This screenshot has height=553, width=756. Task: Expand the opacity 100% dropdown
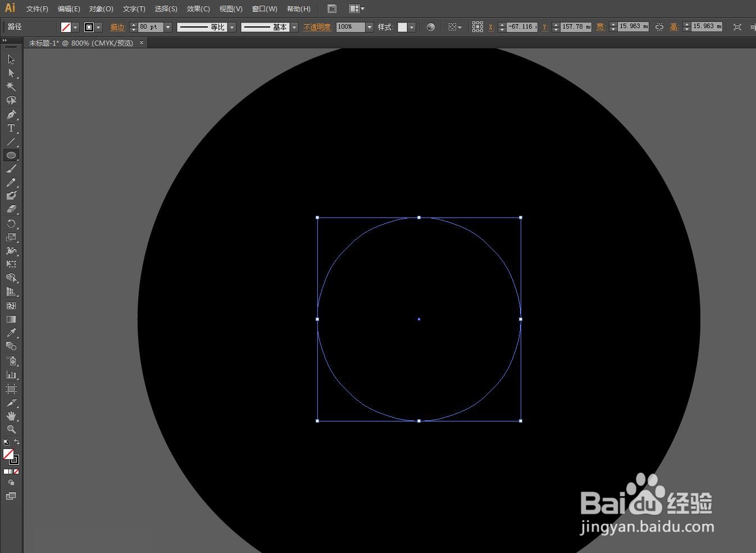click(x=370, y=27)
